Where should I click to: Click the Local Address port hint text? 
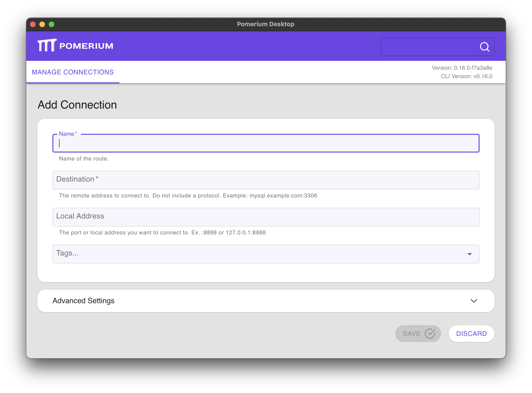162,233
